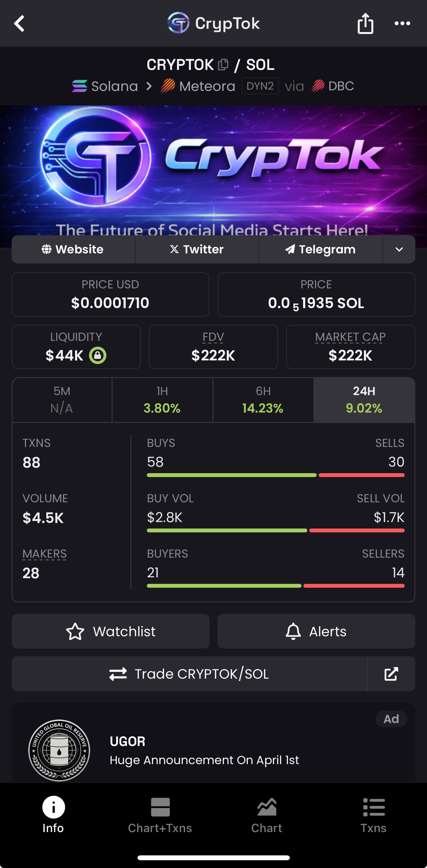Select the 1H timeframe
The image size is (427, 868).
(162, 400)
